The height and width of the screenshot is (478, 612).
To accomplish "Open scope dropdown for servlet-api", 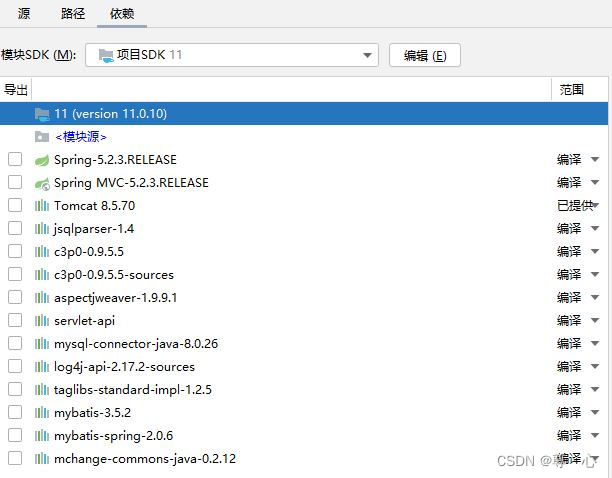I will tap(595, 321).
